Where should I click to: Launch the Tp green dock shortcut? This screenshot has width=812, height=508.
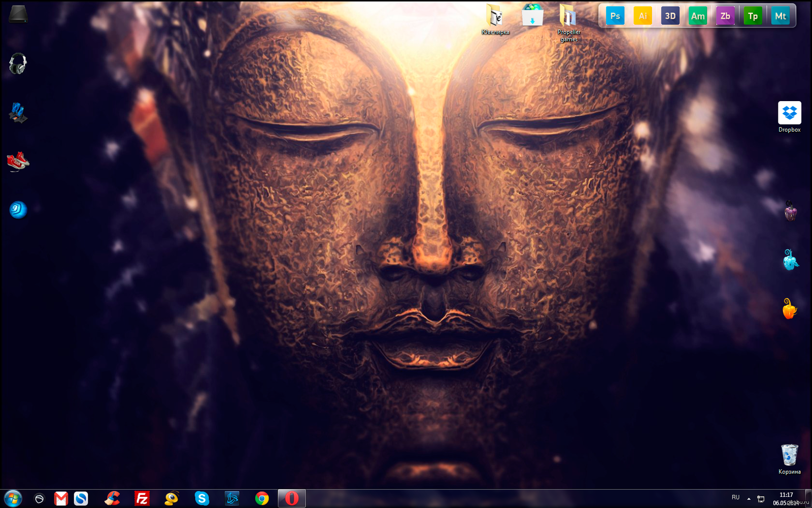tap(753, 16)
